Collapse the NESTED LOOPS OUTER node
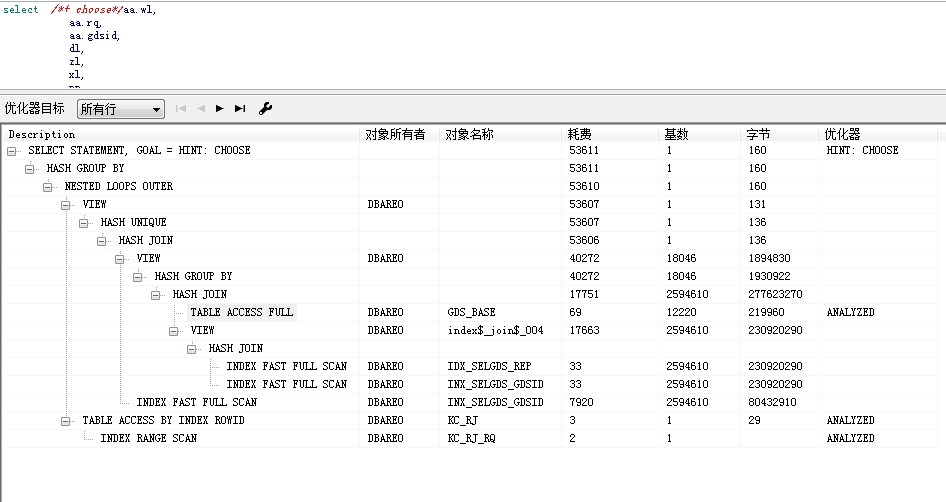This screenshot has height=502, width=946. pyautogui.click(x=48, y=187)
